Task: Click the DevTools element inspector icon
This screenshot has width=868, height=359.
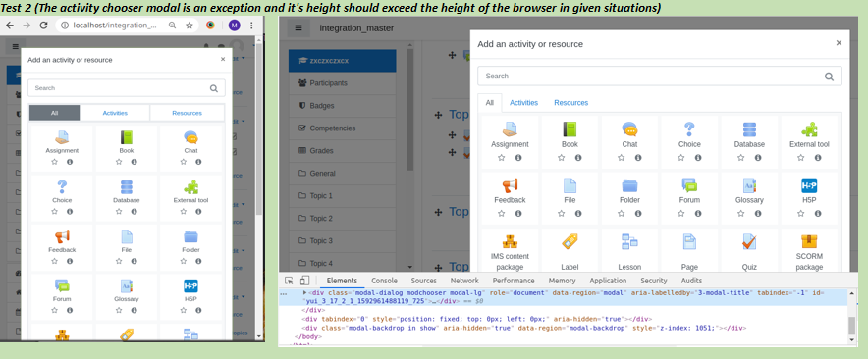Action: 289,281
